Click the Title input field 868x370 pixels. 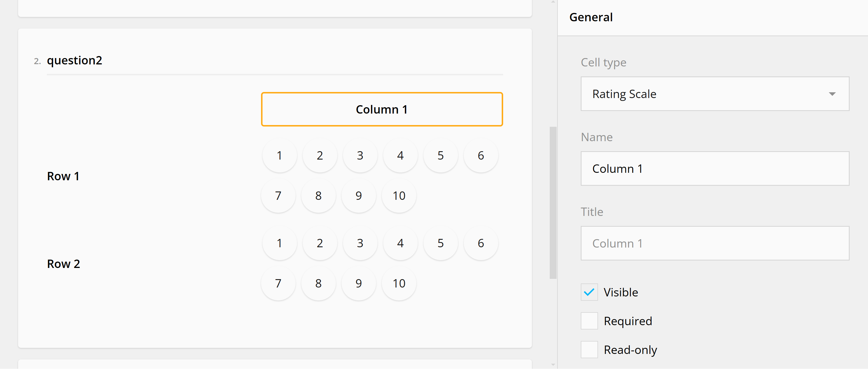click(714, 244)
